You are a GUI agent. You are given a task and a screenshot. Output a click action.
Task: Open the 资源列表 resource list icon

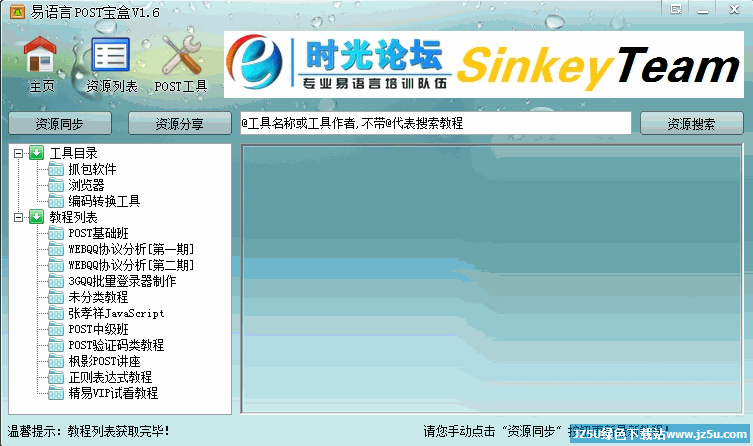(x=111, y=64)
